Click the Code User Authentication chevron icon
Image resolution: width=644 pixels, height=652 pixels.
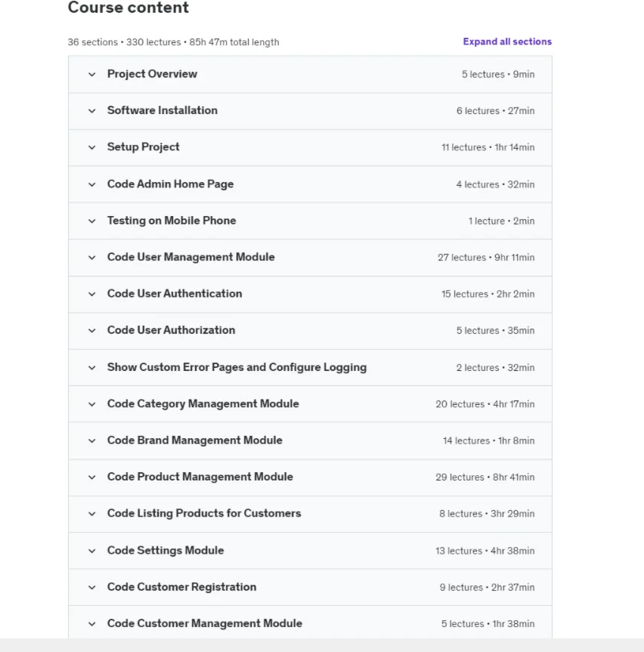pos(92,294)
